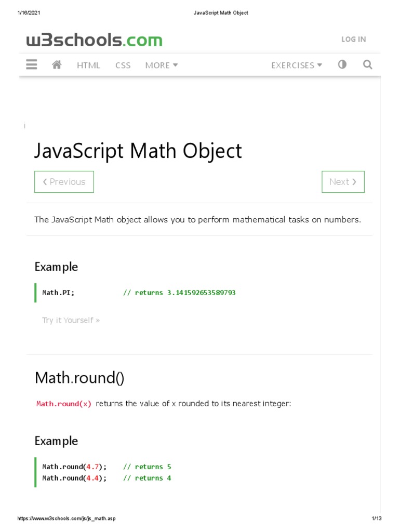Go to the Previous page button
This screenshot has height=532, width=399.
click(64, 182)
